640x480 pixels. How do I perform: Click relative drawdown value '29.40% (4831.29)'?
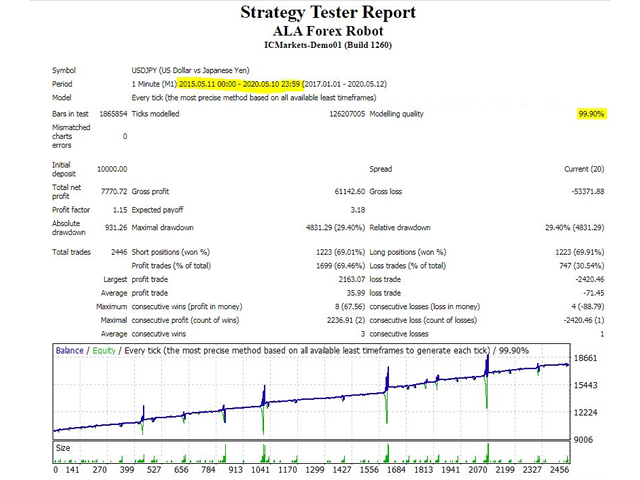(x=575, y=228)
